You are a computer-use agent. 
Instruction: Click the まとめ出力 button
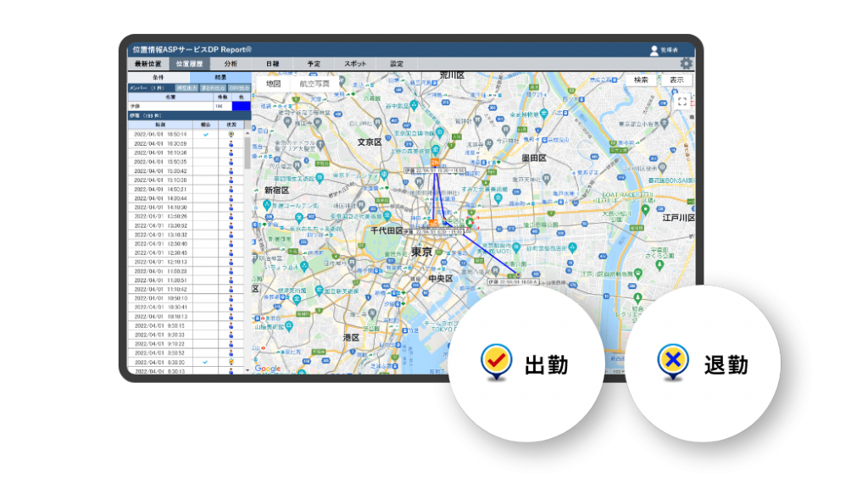[213, 88]
